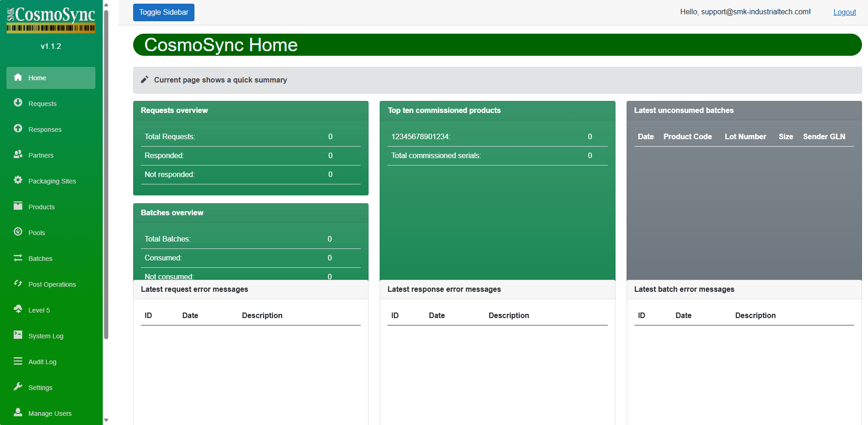
Task: Select the Requests download icon in sidebar
Action: tap(18, 103)
